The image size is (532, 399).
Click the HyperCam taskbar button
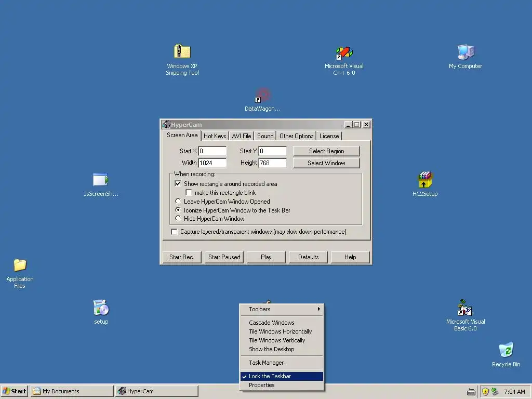pos(157,391)
